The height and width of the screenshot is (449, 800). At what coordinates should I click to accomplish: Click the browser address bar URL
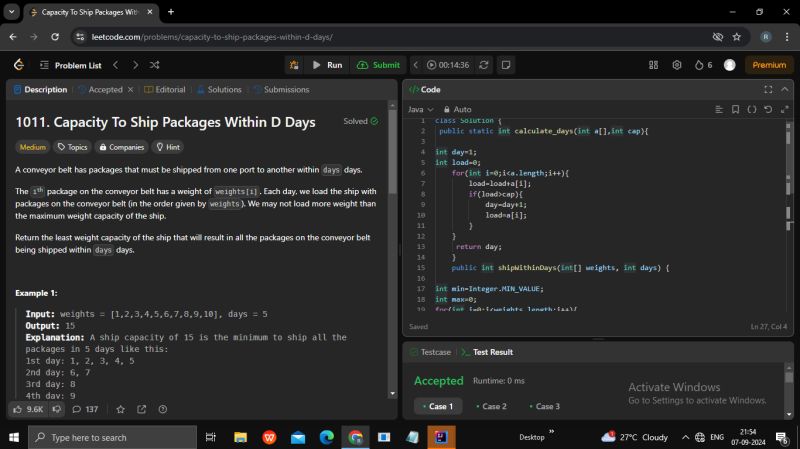pyautogui.click(x=212, y=37)
